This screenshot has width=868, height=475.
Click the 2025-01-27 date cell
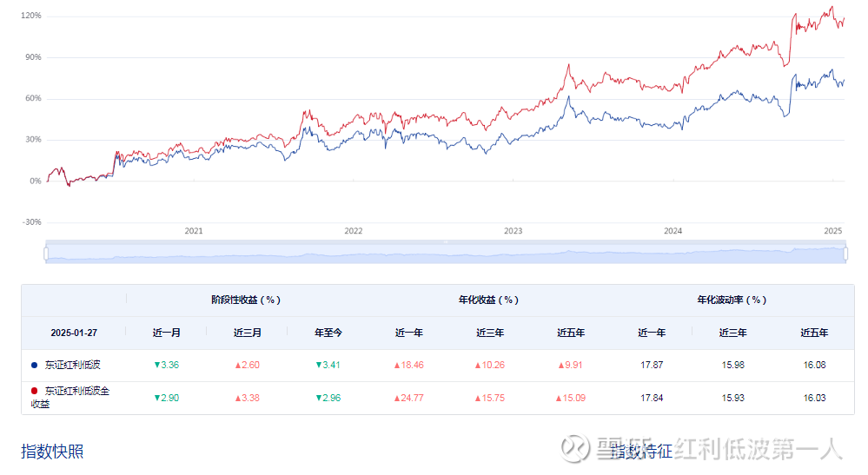[x=74, y=333]
